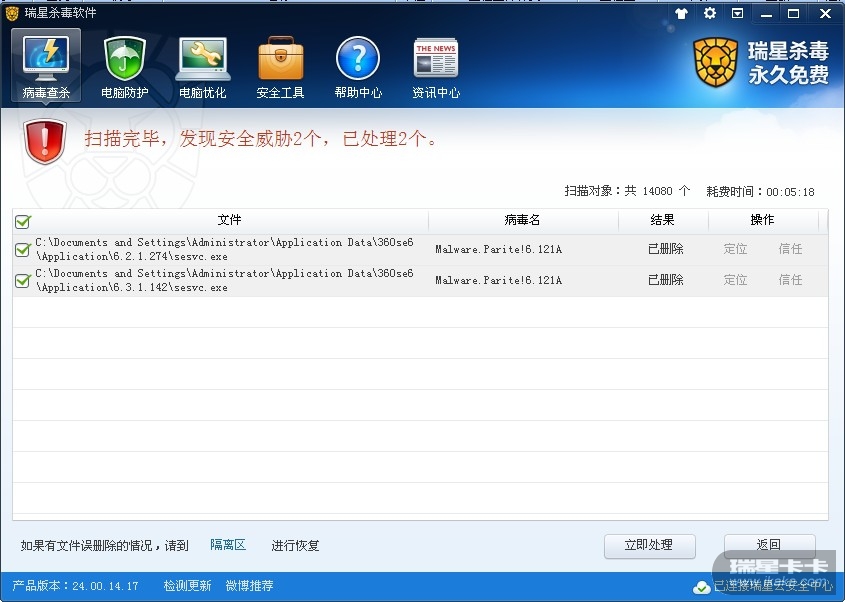Click 定位 for the 6.3.1.142 row
Viewport: 845px width, 602px height.
[735, 280]
